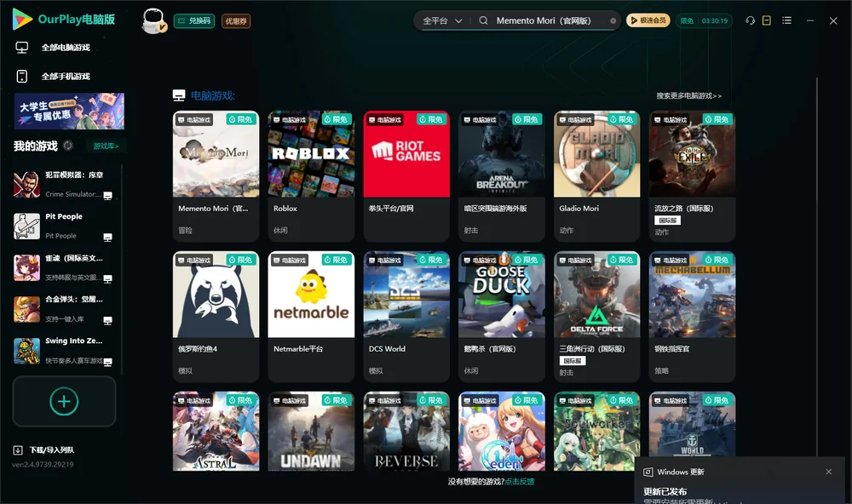Screen dimensions: 852x504
Task: Open the DCS World game card
Action: point(406,316)
